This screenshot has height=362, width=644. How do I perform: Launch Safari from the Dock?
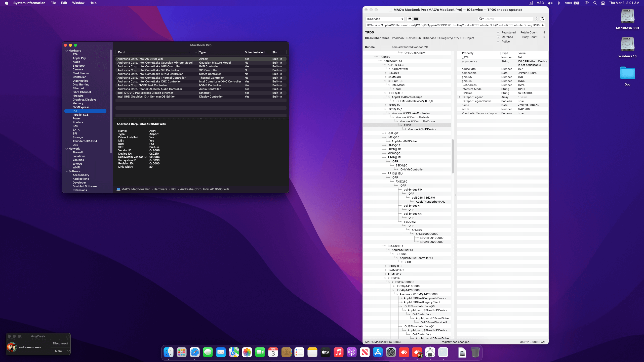(195, 352)
